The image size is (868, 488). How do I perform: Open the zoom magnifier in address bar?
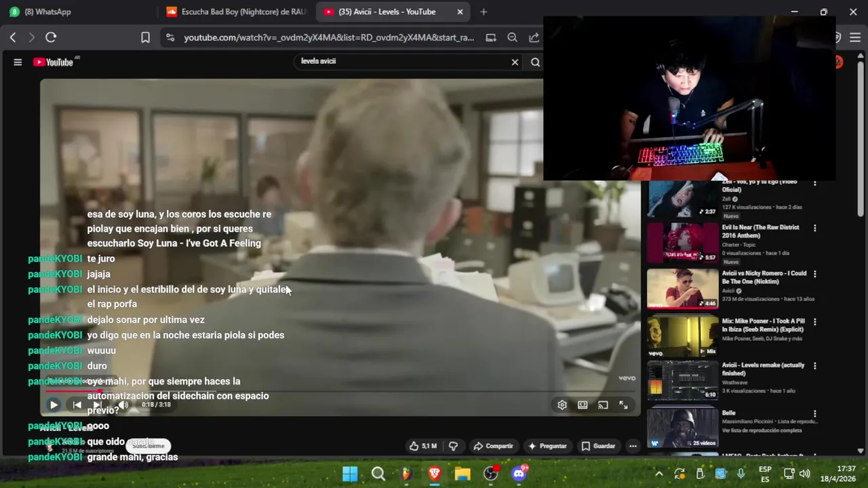click(x=513, y=37)
